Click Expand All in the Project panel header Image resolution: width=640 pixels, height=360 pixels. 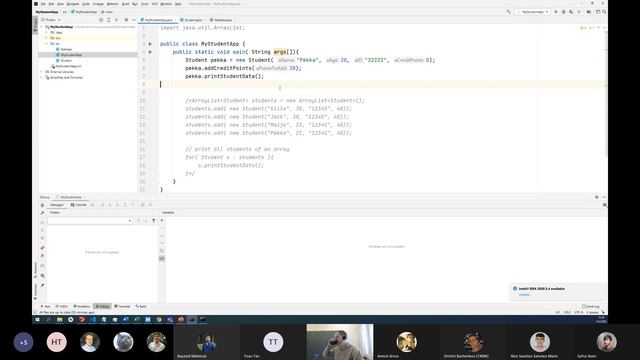109,20
